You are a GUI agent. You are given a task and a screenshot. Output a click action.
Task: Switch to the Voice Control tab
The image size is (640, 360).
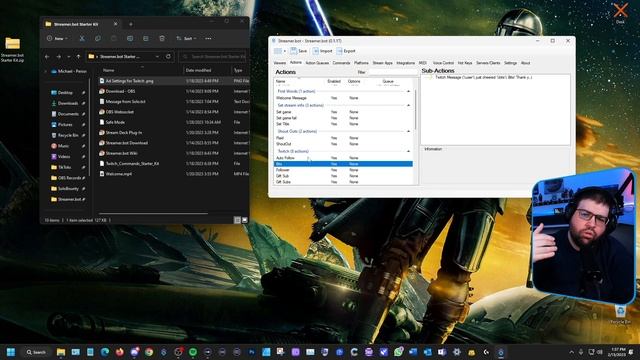point(443,63)
